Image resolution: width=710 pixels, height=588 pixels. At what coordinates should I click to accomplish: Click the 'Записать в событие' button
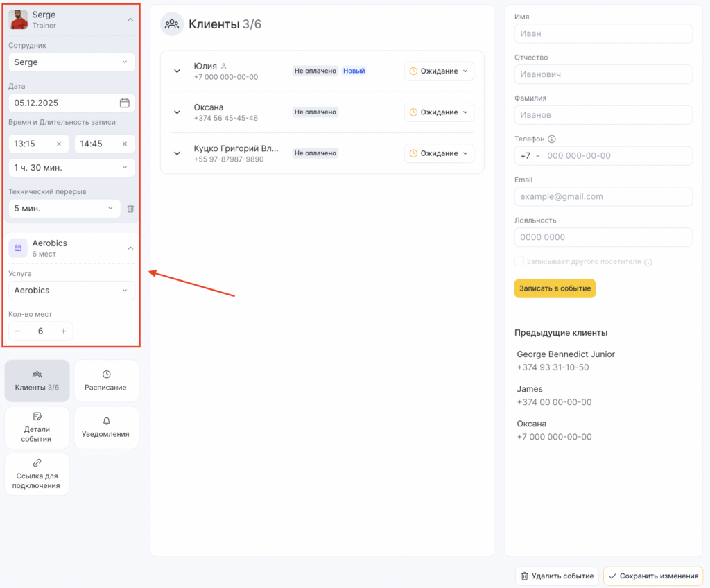click(555, 288)
